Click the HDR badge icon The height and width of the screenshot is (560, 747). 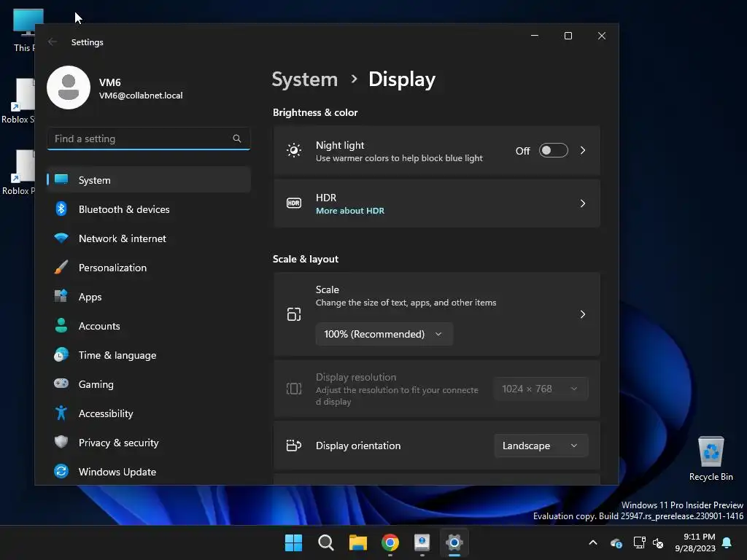point(294,203)
